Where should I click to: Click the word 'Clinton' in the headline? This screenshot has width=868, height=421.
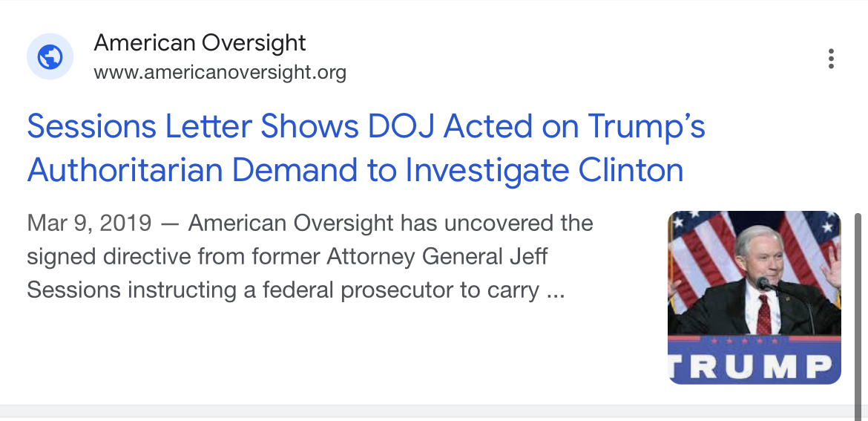pyautogui.click(x=631, y=169)
